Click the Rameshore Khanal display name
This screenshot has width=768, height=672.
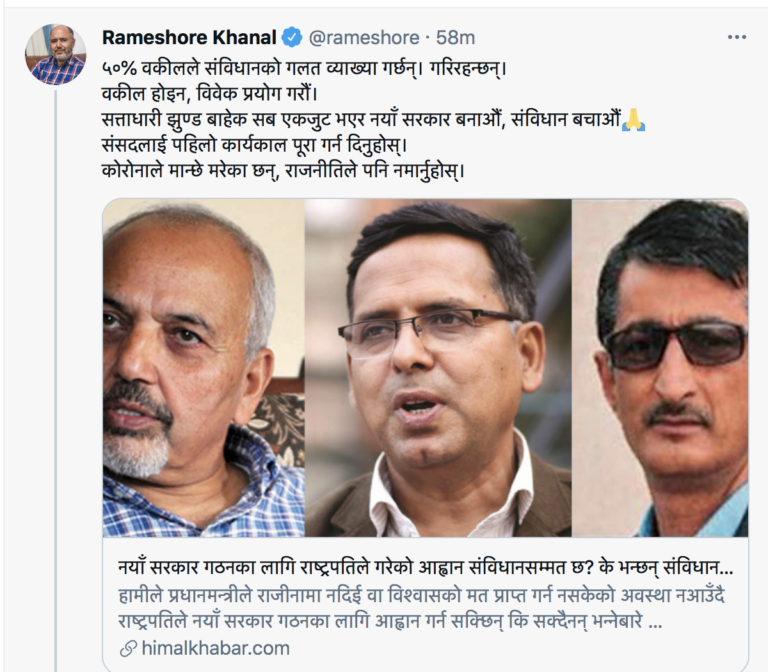tap(189, 38)
